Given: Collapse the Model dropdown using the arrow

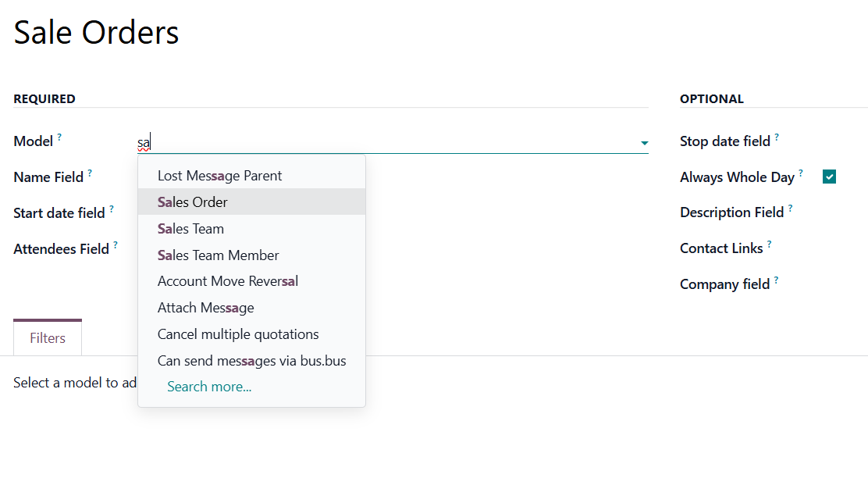Looking at the screenshot, I should (x=644, y=143).
